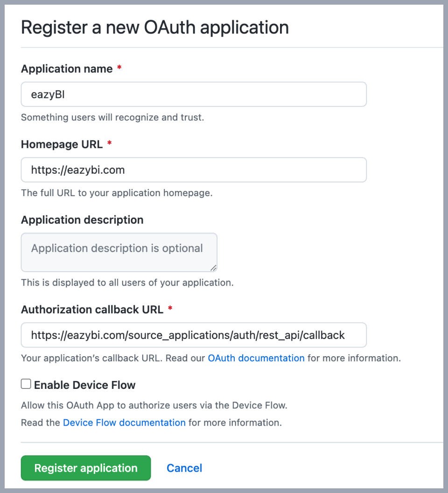Click the Authorization callback URL label
Viewport: 448px width, 493px height.
tap(92, 310)
